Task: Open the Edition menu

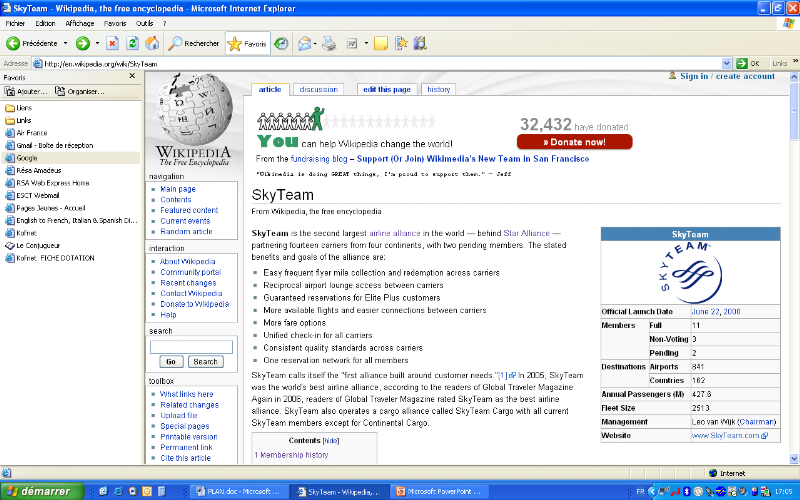Action: [45, 23]
